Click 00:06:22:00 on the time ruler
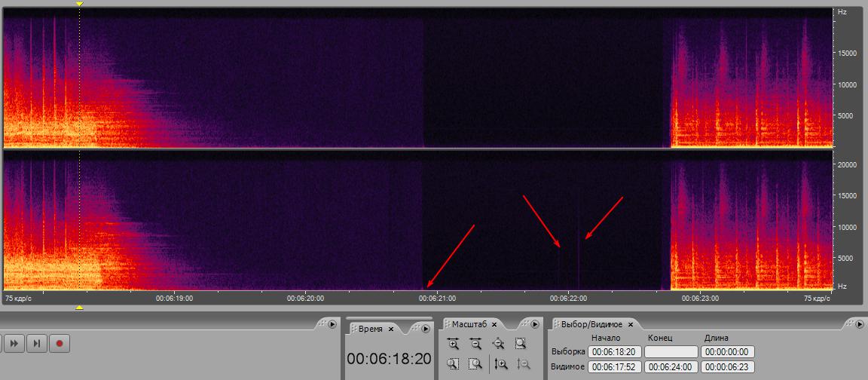Image resolution: width=868 pixels, height=380 pixels. point(569,298)
